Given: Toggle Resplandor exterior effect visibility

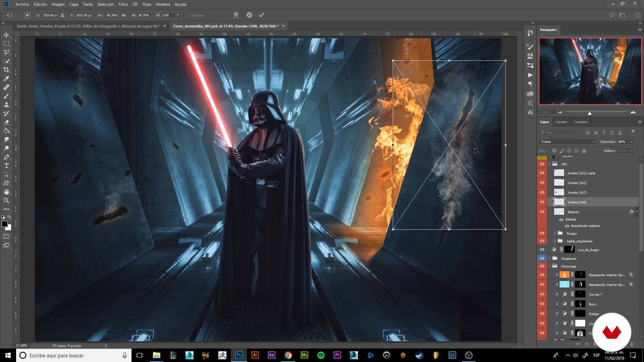Looking at the screenshot, I should [567, 226].
